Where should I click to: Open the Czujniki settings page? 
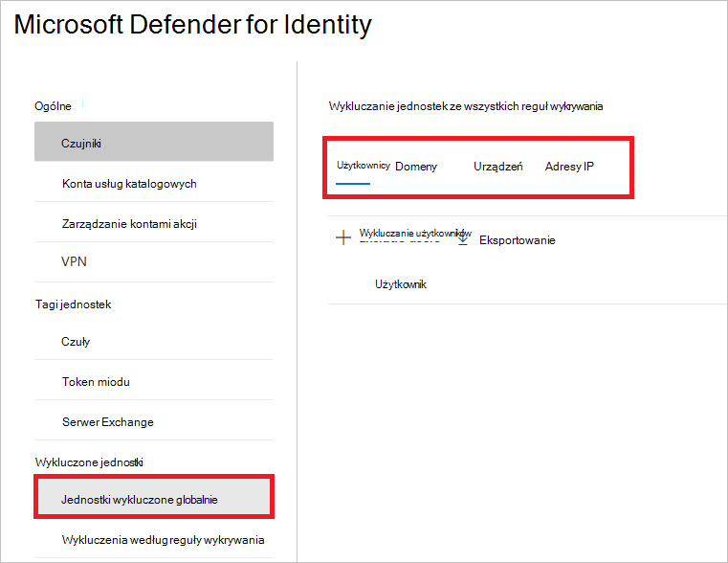[154, 142]
